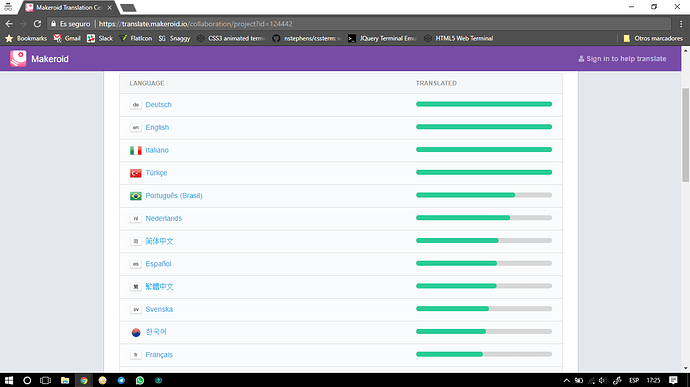The image size is (690, 387).
Task: Open the action center notifications icon
Action: pyautogui.click(x=673, y=380)
